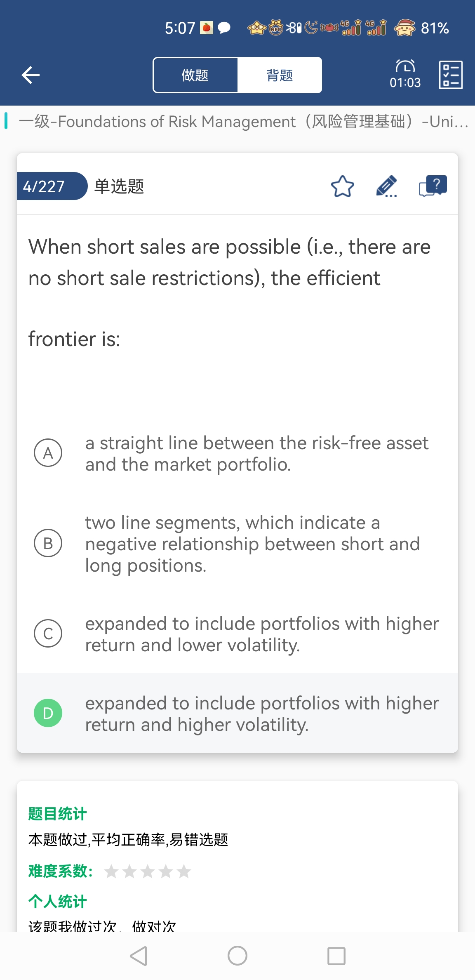Tap the Android recent apps square
This screenshot has width=475, height=980.
336,956
